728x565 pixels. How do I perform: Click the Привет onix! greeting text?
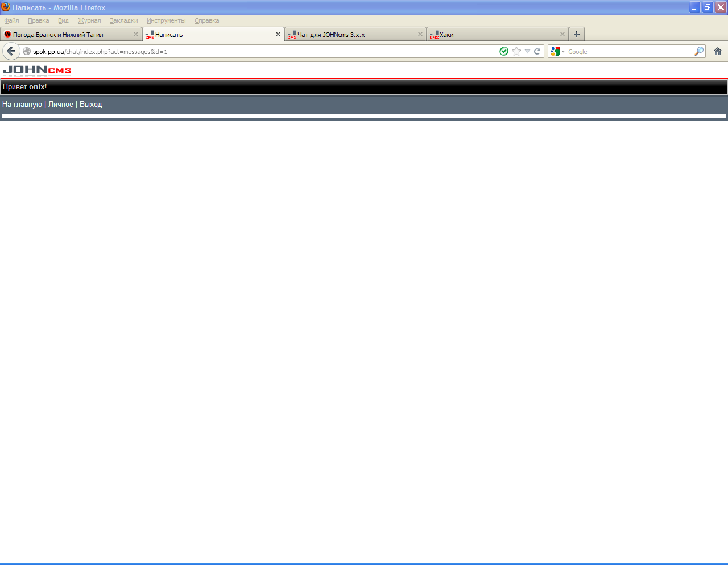[x=25, y=87]
